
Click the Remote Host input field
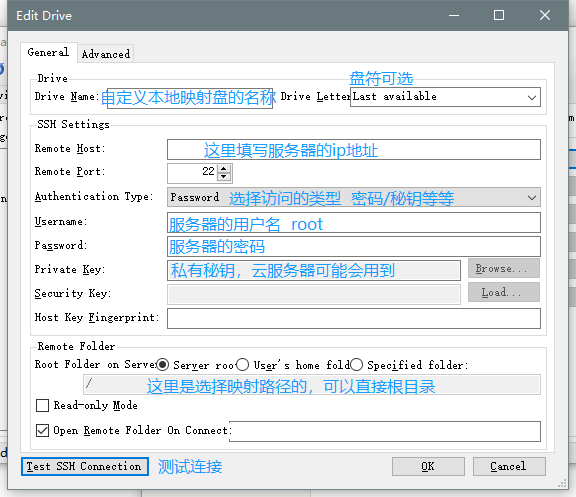(354, 150)
